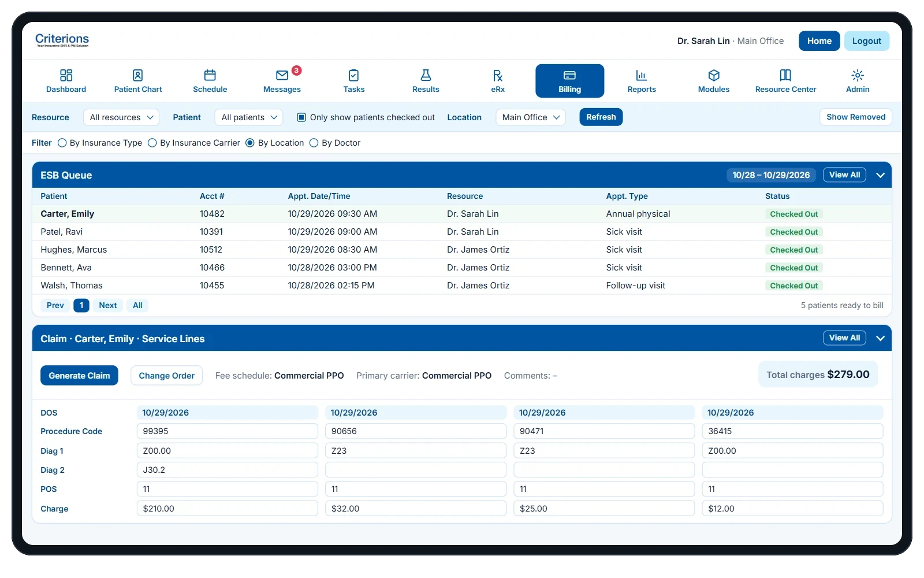Select the By Insurance Type filter
Screen dimensions: 924x578
coord(62,143)
